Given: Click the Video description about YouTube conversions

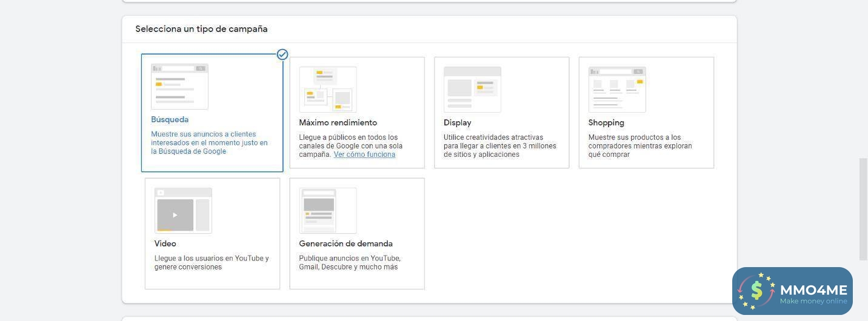Looking at the screenshot, I should pyautogui.click(x=212, y=263).
